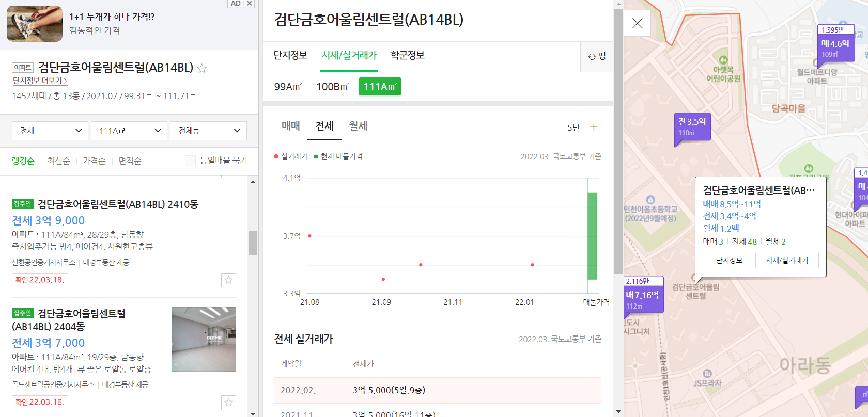The image size is (868, 417).
Task: Switch to the 단지정보 tab
Action: pos(290,55)
